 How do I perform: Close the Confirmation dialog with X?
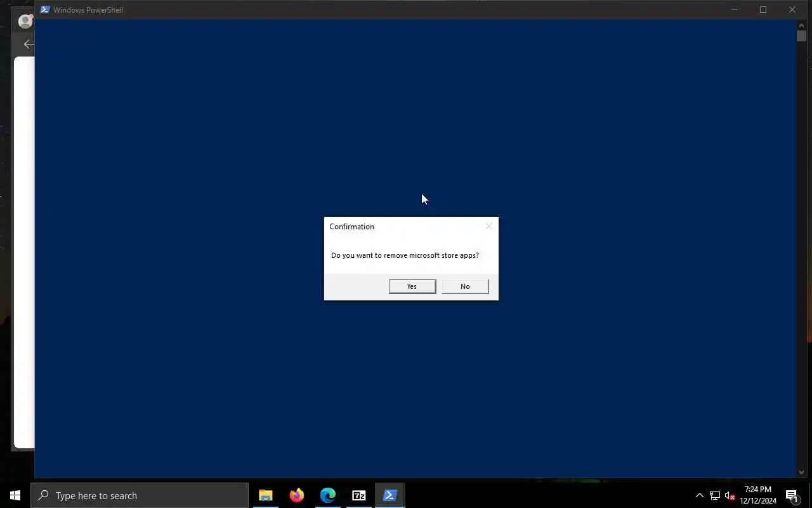click(488, 226)
